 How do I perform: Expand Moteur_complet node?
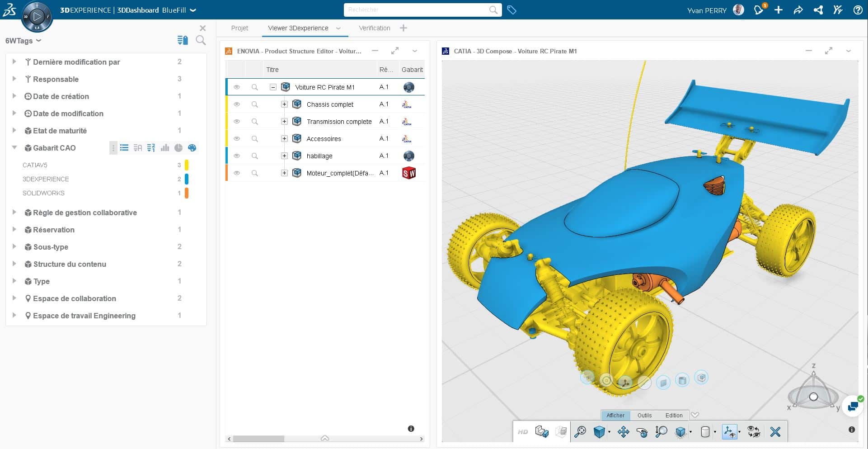[x=284, y=173]
